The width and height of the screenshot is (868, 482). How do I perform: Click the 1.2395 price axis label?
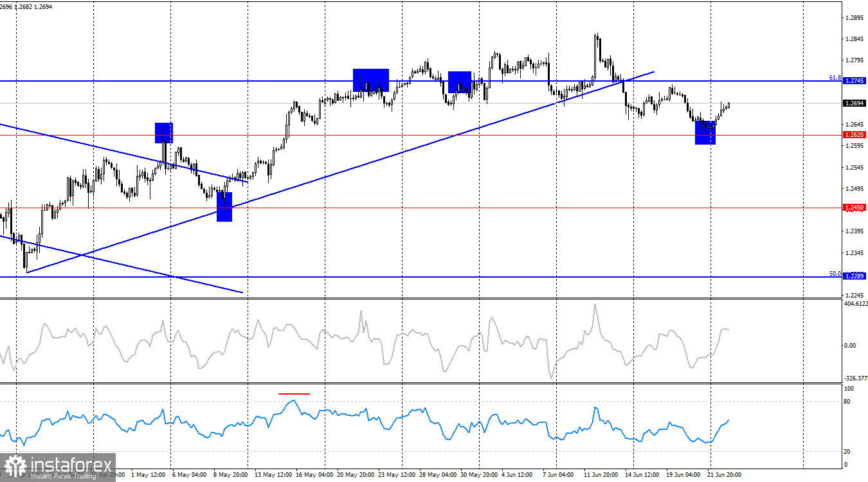coord(856,231)
